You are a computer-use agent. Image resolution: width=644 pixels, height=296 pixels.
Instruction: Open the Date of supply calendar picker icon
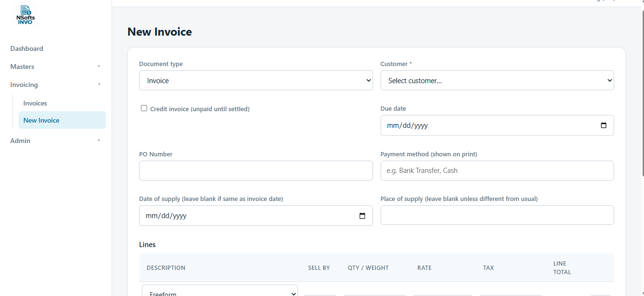pos(362,216)
